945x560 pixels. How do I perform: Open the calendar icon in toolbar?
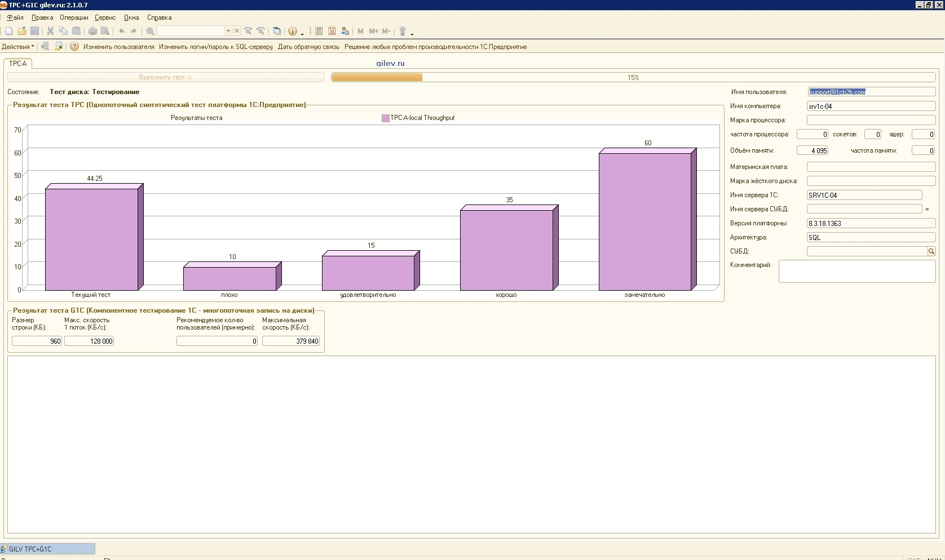tap(332, 31)
